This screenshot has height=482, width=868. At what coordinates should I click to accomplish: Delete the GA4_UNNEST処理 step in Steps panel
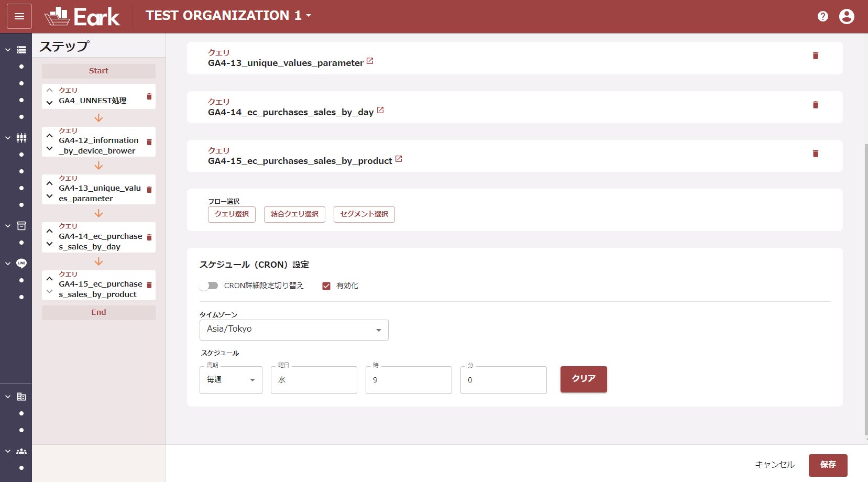click(x=149, y=96)
